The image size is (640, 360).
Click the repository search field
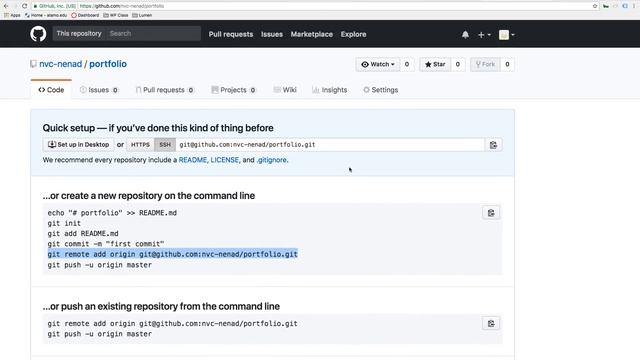point(153,33)
